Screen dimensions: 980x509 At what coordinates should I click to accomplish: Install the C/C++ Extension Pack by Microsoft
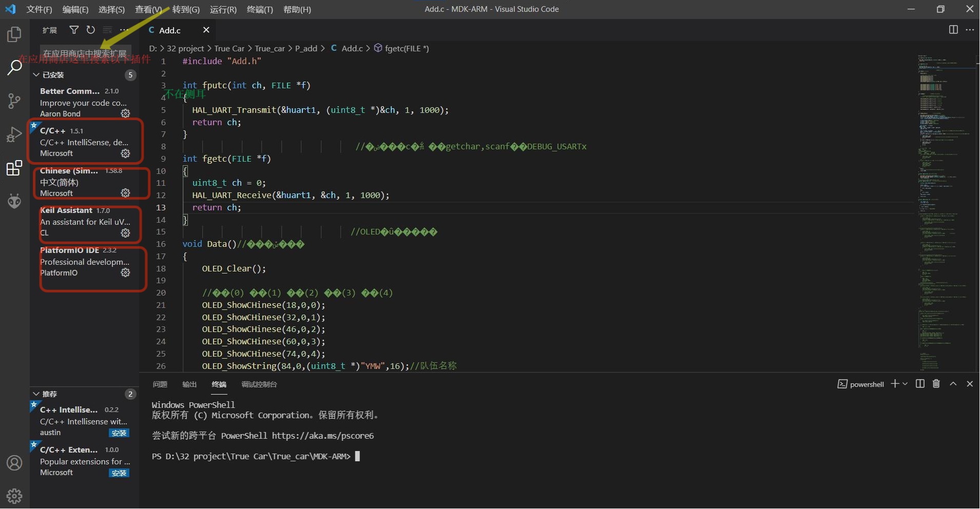pos(119,473)
